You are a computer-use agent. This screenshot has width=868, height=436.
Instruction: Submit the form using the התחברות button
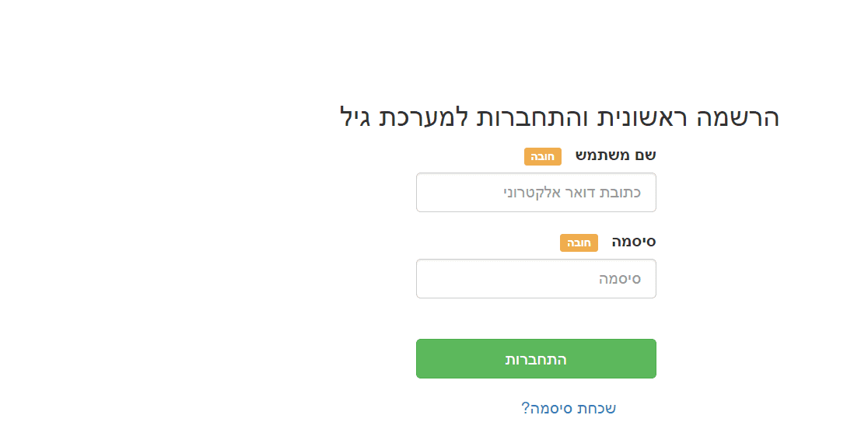coord(536,359)
